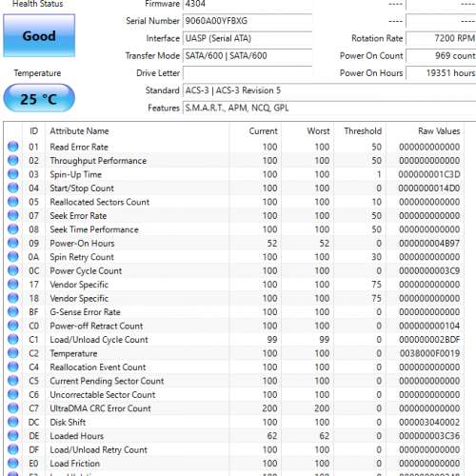
Task: Click raw value 0000000003C9 of Power Cycle Count
Action: click(x=429, y=270)
